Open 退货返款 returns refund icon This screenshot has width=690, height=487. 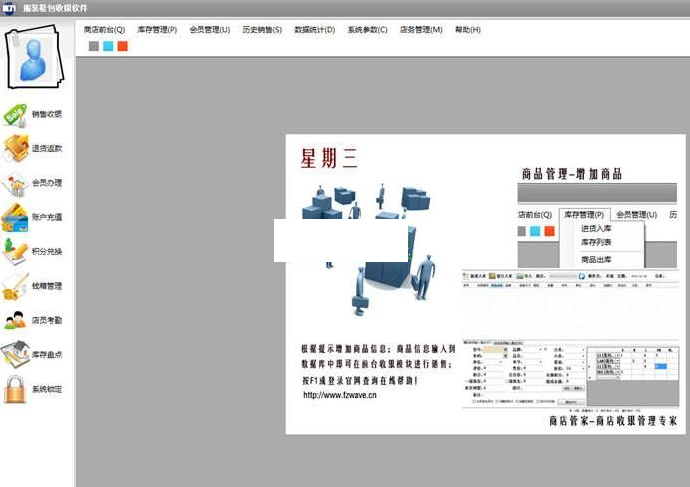(17, 148)
